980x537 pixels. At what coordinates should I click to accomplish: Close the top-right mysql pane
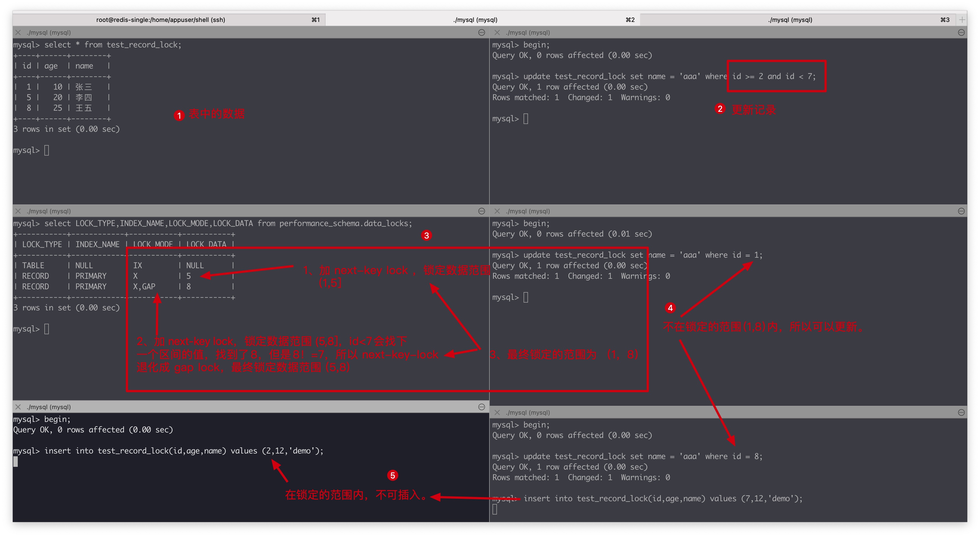(x=497, y=33)
